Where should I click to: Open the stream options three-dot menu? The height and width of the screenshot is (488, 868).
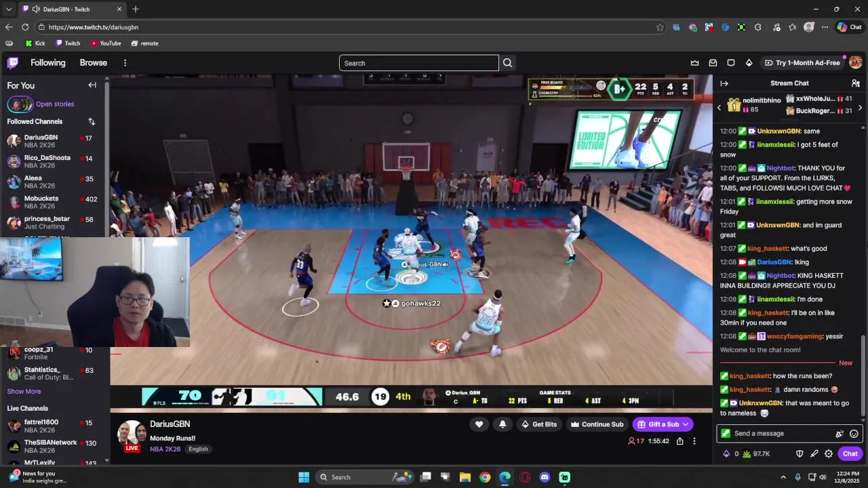point(694,441)
